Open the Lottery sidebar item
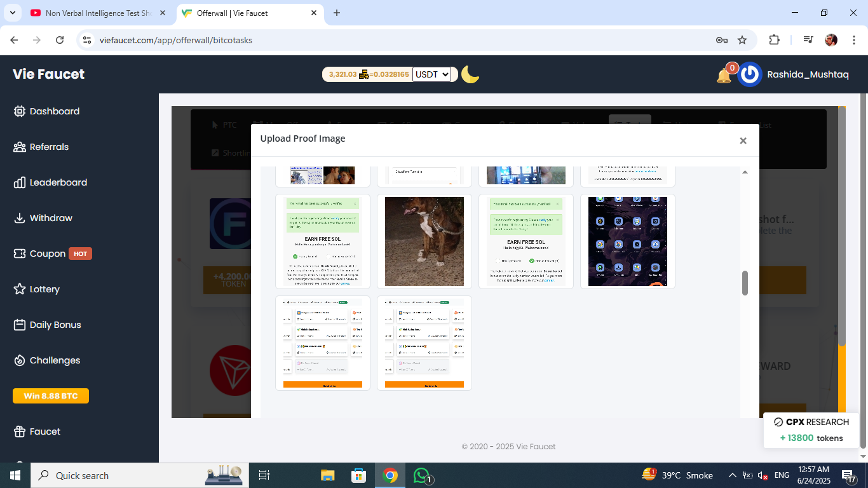Viewport: 868px width, 488px height. tap(36, 289)
